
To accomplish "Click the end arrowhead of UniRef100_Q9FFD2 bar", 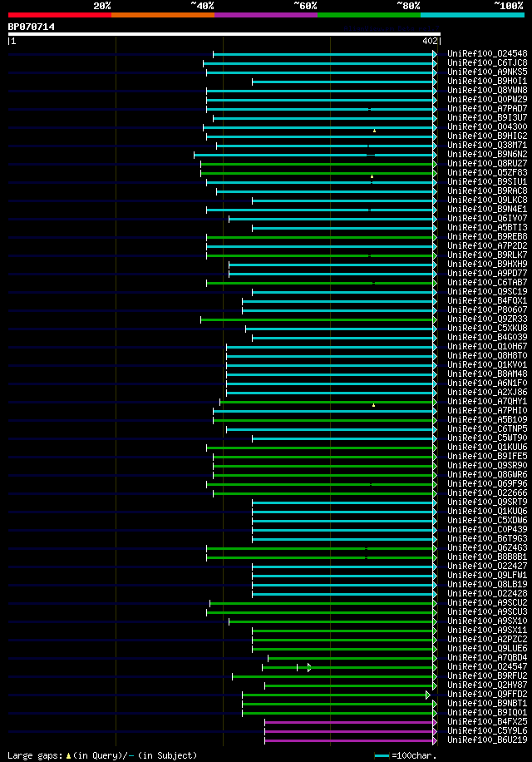I will [428, 695].
